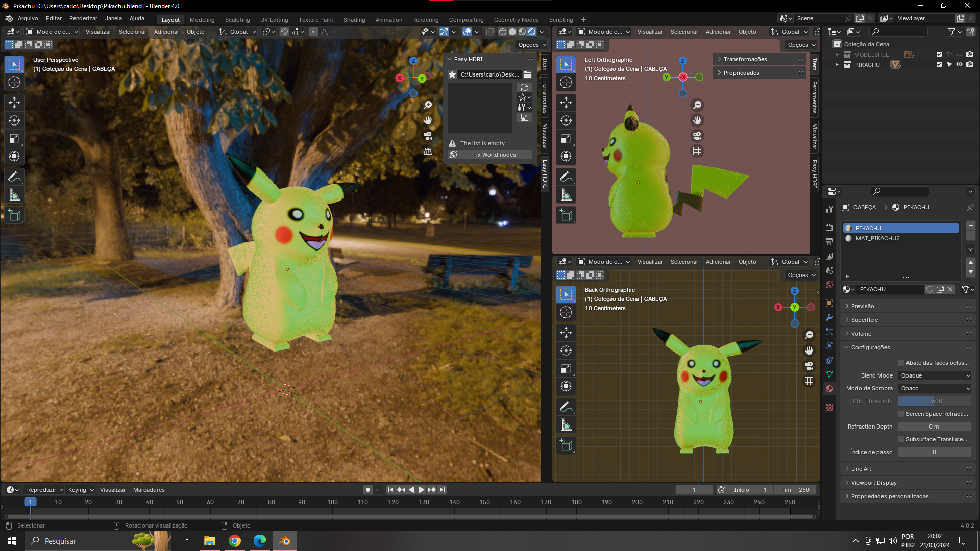The image size is (980, 551).
Task: Open Material properties tab icon
Action: (829, 389)
